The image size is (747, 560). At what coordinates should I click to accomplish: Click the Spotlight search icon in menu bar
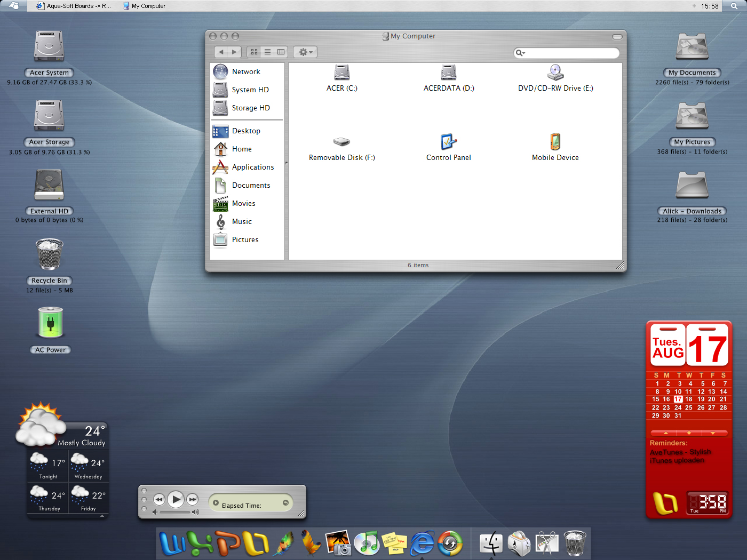pyautogui.click(x=734, y=6)
